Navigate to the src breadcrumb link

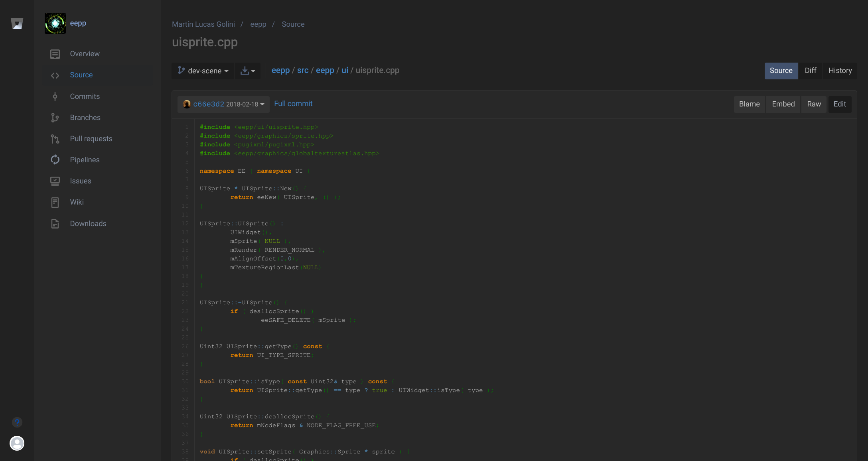coord(303,70)
